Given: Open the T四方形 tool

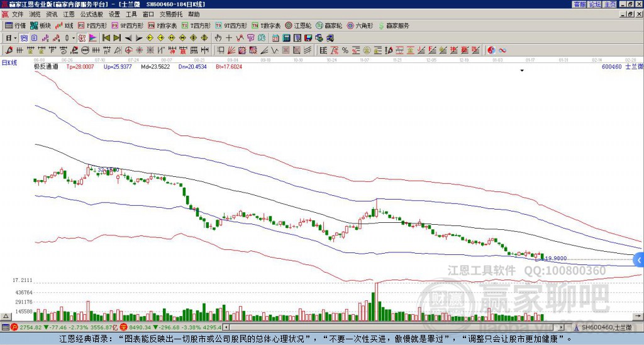Looking at the screenshot, I should (x=196, y=25).
